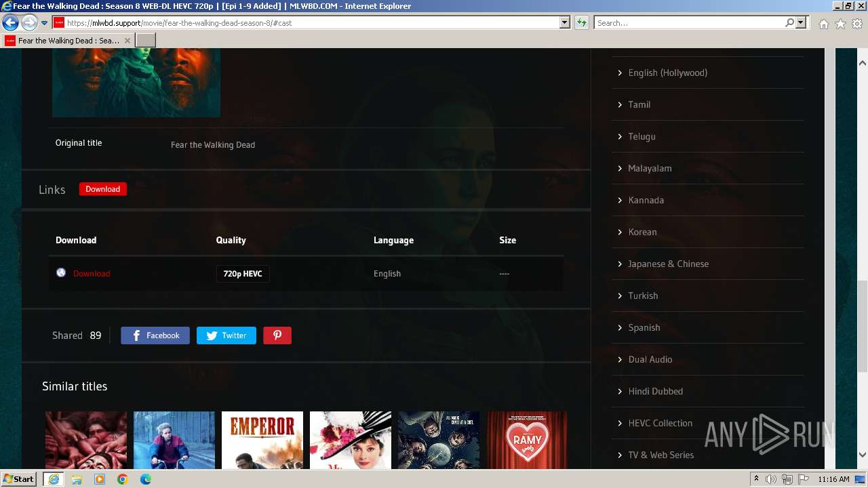Open a new blank tab
The height and width of the screenshot is (488, 868).
click(x=146, y=41)
